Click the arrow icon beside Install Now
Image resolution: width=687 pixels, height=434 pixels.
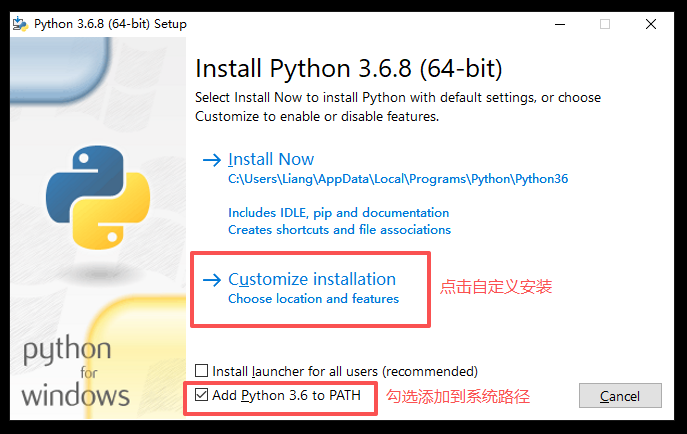click(211, 160)
